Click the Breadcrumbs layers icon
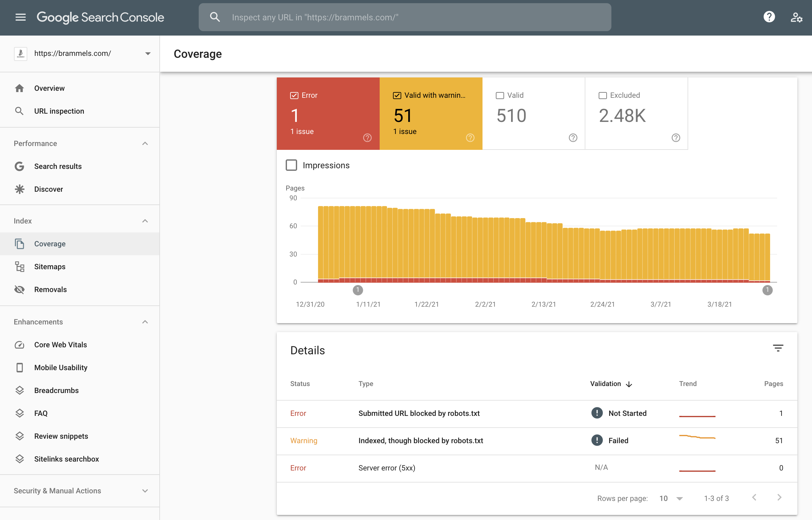 tap(20, 390)
